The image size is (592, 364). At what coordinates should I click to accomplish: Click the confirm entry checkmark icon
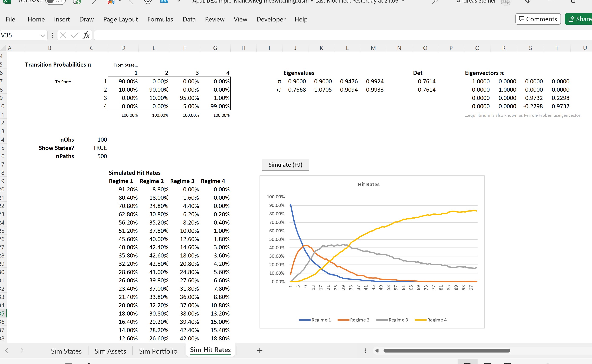click(x=74, y=35)
